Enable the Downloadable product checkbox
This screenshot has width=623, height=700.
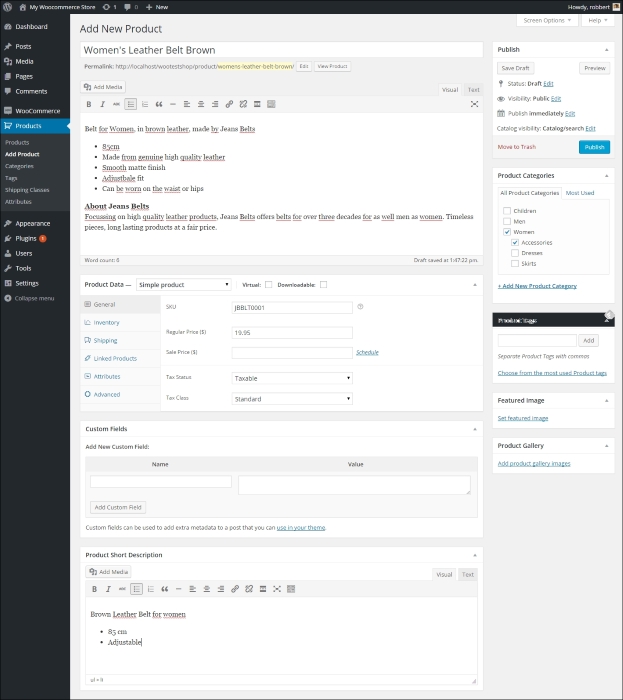[x=324, y=284]
